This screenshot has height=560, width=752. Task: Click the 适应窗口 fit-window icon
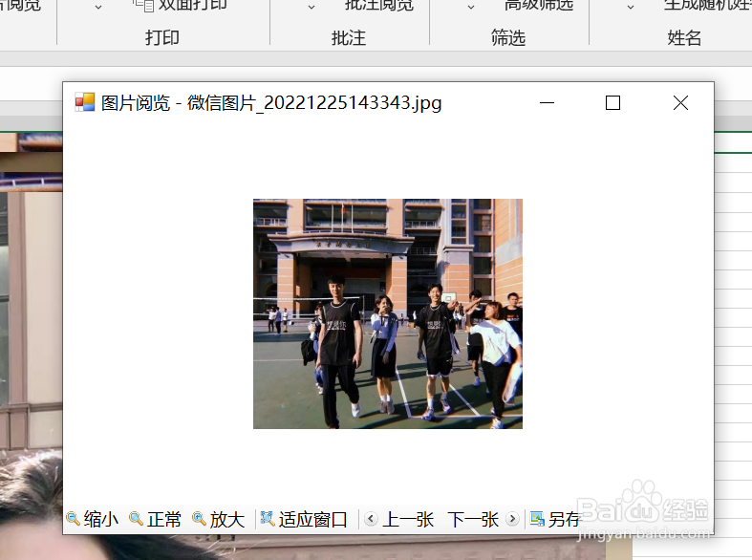point(268,519)
